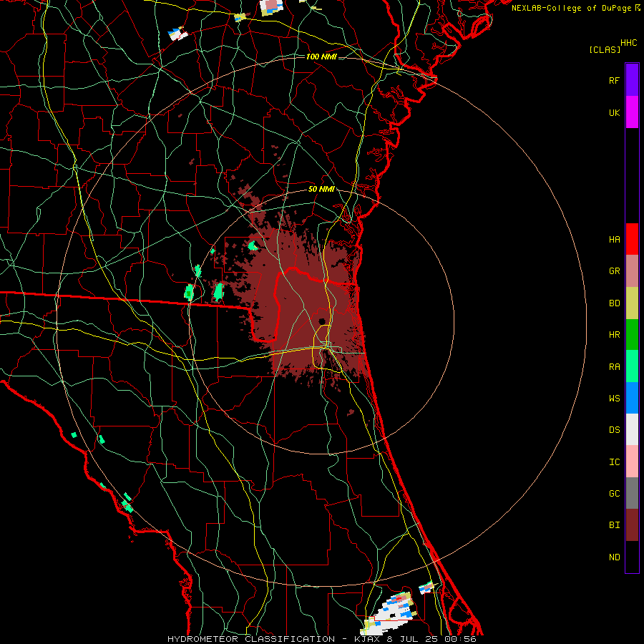Click the HHC product code text
The height and width of the screenshot is (644, 644).
tap(628, 43)
